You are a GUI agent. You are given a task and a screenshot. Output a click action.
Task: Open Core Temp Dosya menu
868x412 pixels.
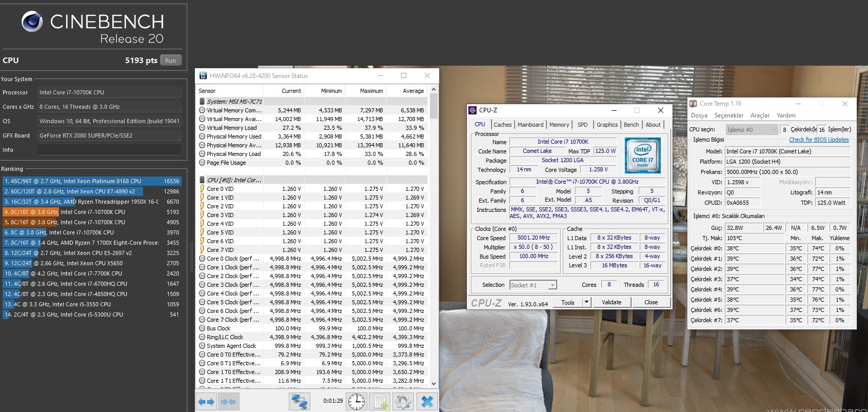click(699, 115)
